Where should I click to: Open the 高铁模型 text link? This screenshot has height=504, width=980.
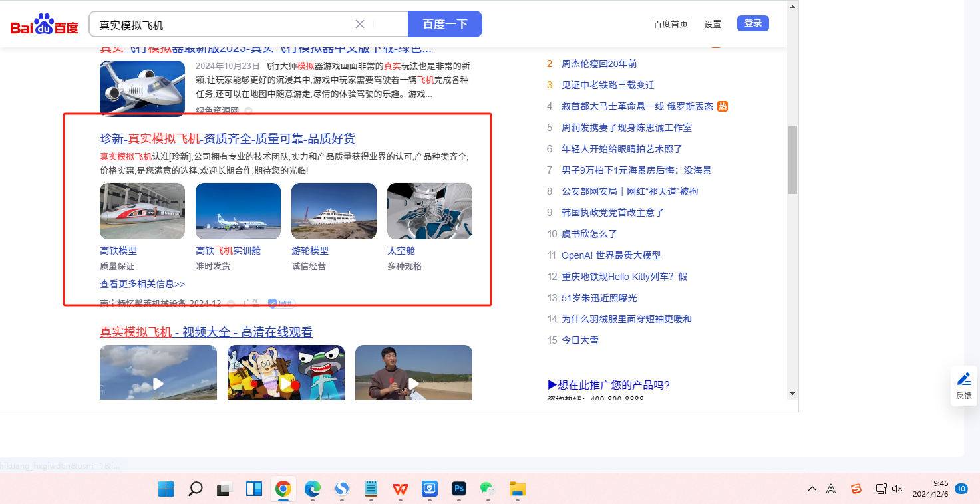[118, 251]
